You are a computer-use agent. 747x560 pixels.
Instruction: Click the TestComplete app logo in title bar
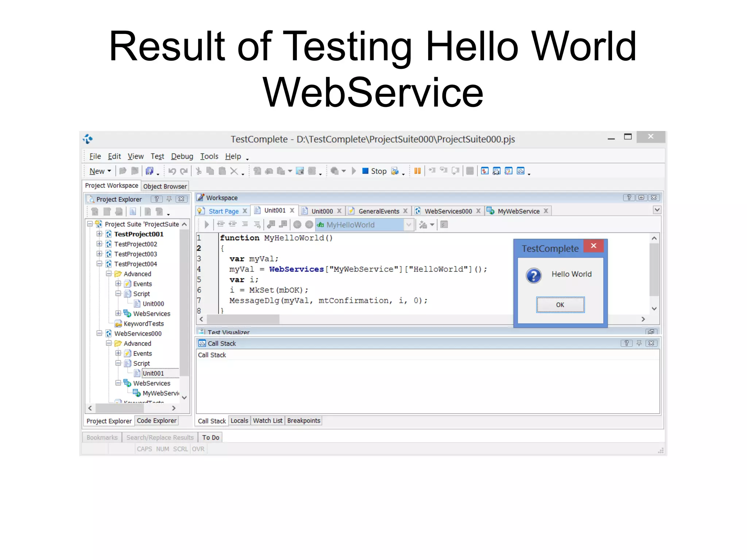[88, 139]
